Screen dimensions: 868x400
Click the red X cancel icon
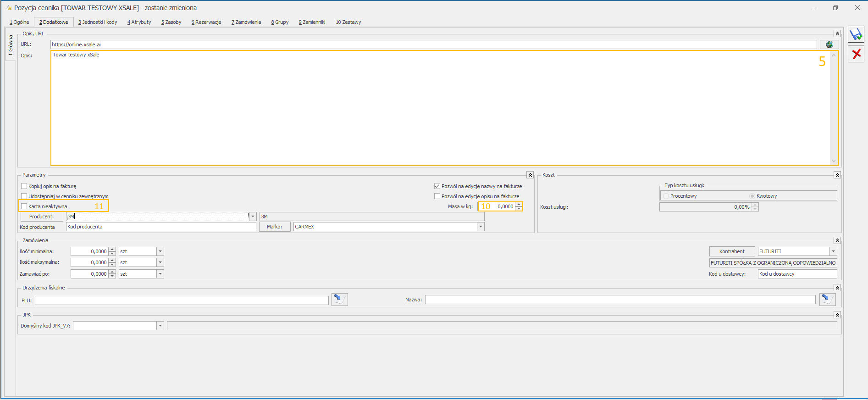coord(856,54)
